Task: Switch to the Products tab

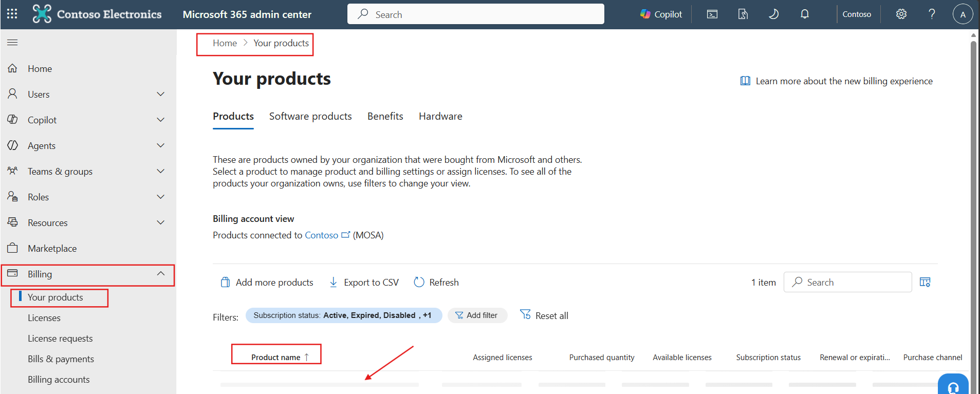Action: coord(233,117)
